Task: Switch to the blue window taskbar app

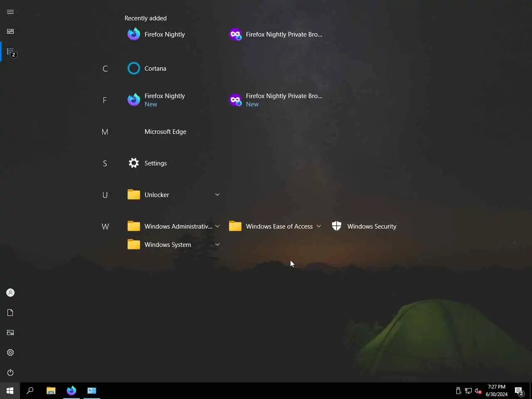Action: [92, 391]
